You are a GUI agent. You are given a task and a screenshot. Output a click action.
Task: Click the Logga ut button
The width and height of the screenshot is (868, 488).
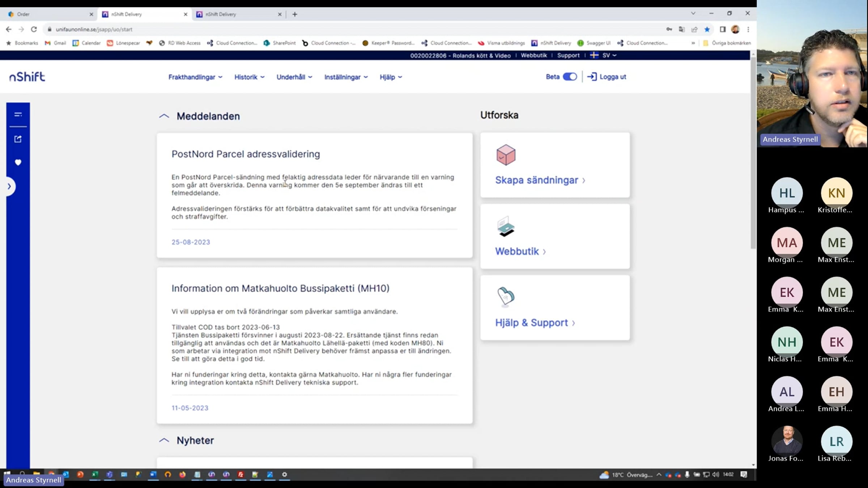[607, 77]
